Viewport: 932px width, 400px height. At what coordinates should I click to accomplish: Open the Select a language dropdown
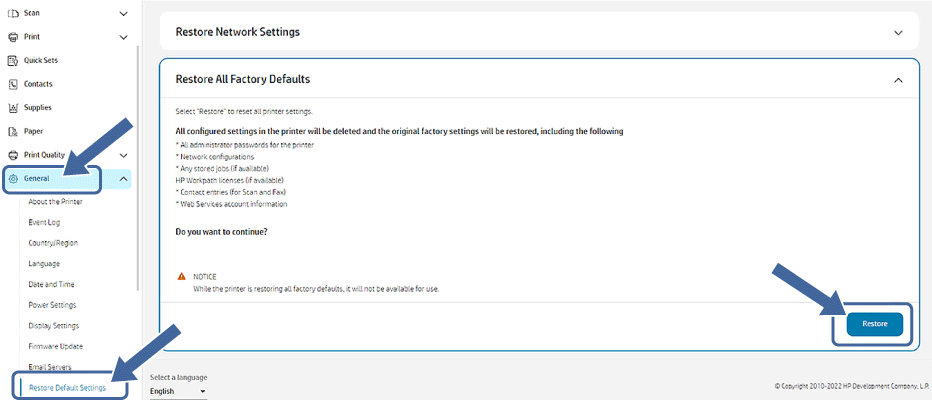pos(178,392)
